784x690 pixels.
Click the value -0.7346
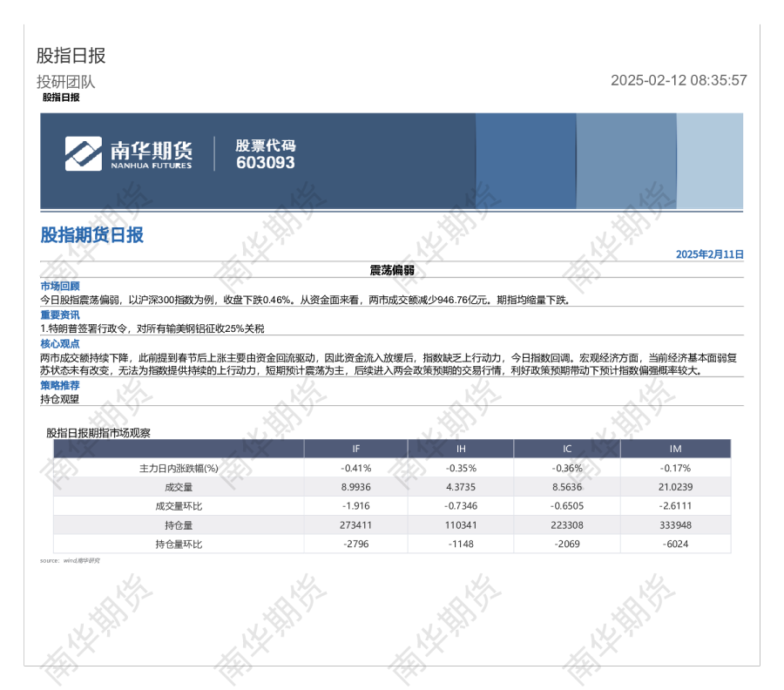pos(461,506)
